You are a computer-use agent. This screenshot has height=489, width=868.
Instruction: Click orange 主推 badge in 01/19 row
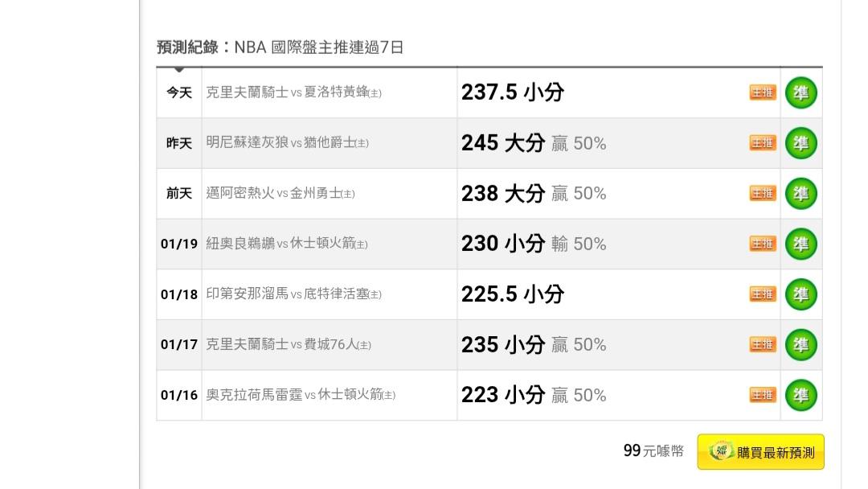click(x=763, y=244)
